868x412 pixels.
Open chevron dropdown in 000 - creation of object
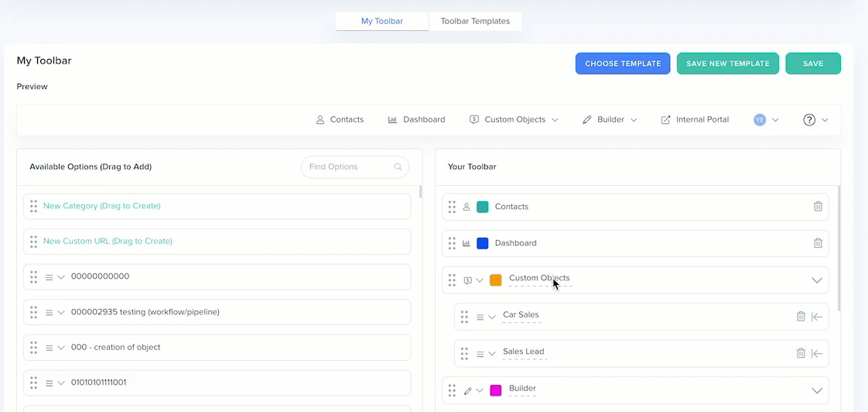click(61, 348)
